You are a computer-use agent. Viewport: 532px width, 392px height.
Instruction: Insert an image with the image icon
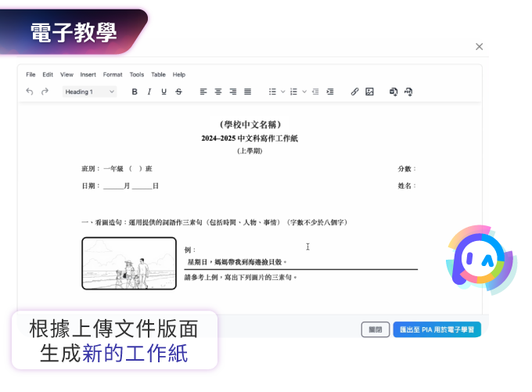(369, 92)
